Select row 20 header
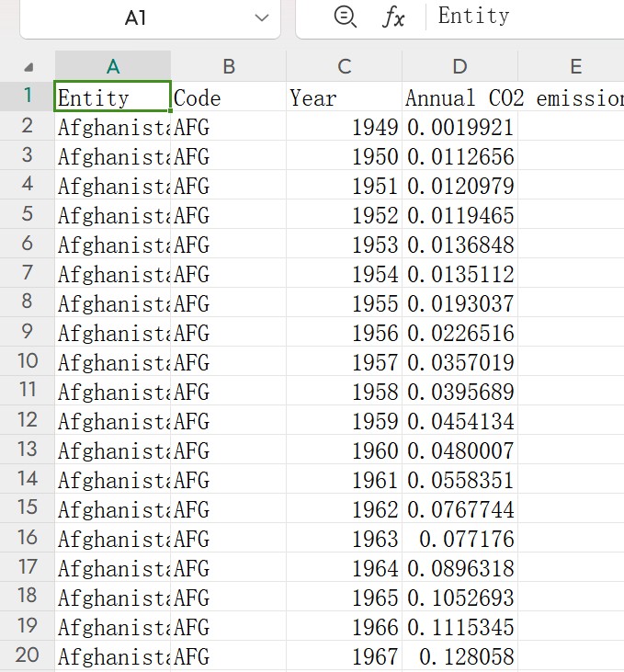This screenshot has width=624, height=672. click(x=28, y=655)
